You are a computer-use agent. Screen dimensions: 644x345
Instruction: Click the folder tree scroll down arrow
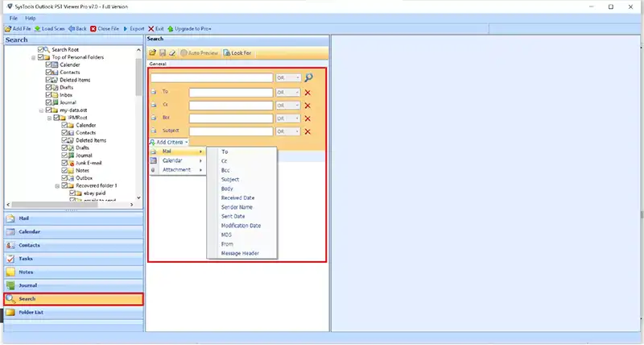coord(138,197)
